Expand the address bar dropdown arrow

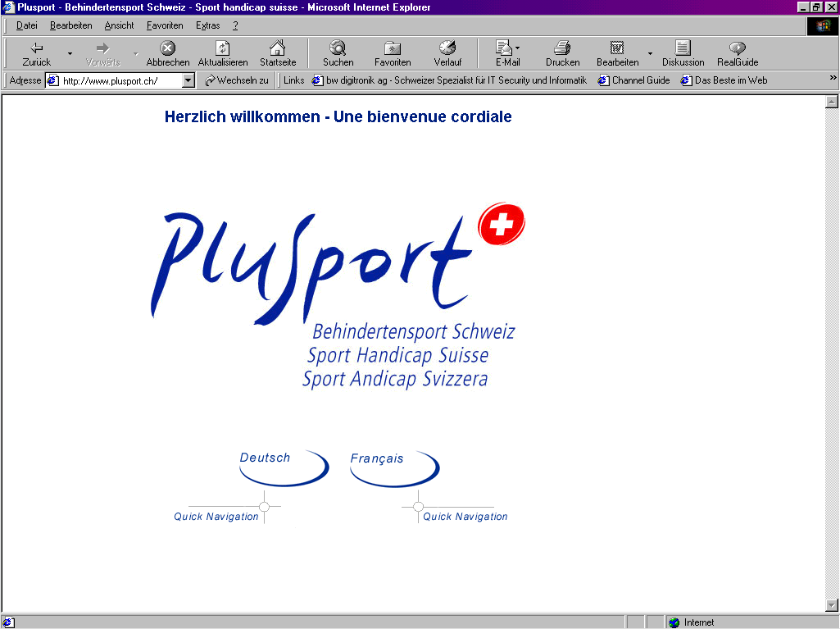tap(188, 81)
